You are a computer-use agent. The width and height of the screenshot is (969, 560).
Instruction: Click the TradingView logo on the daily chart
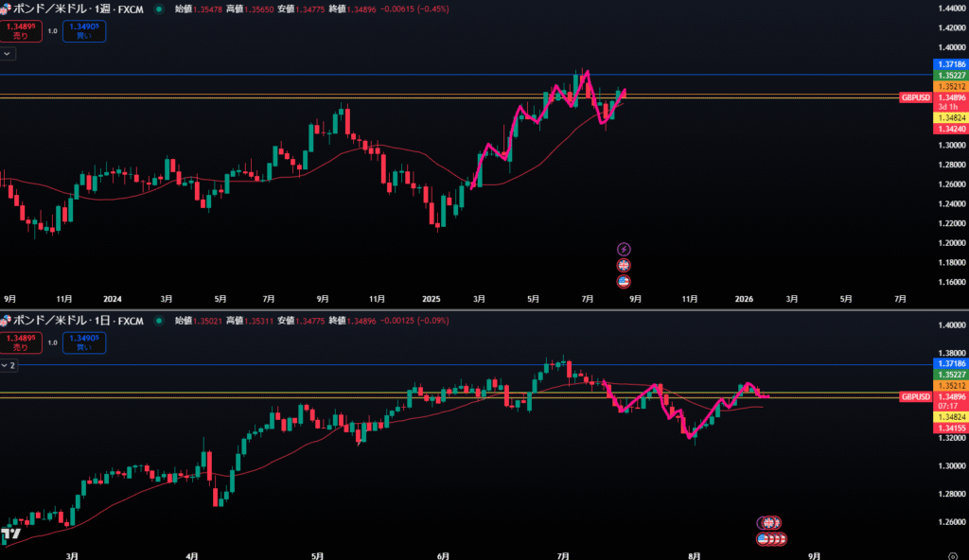coord(11,534)
